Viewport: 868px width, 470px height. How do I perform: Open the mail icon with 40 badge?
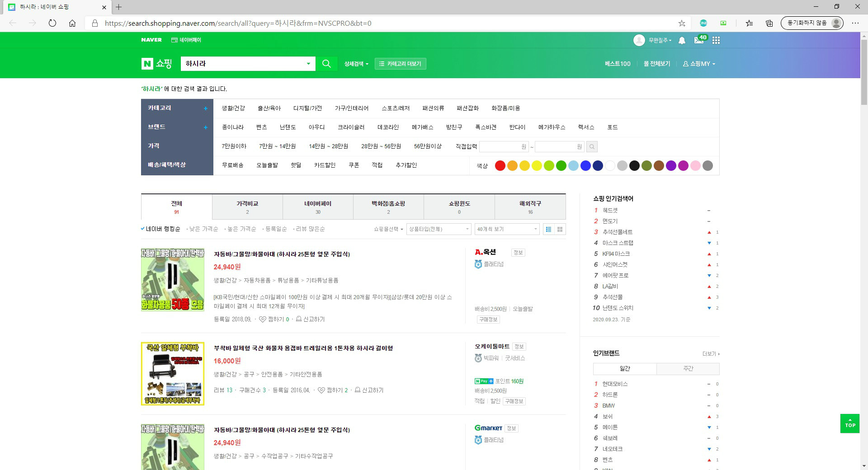coord(700,40)
